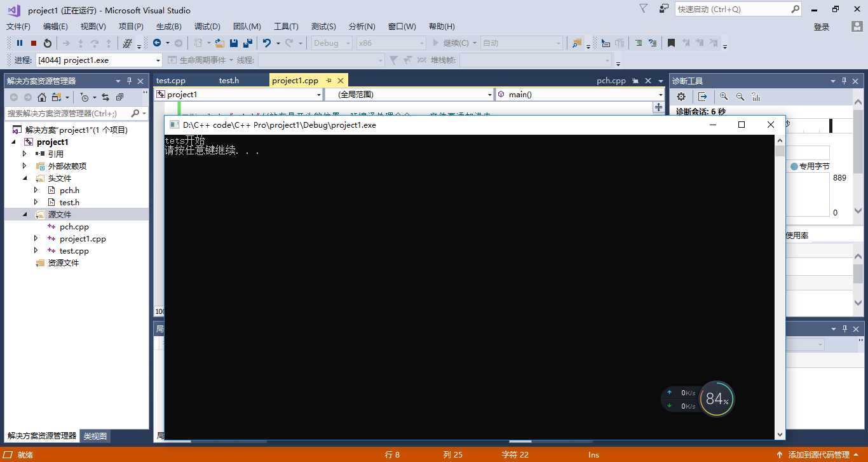
Task: Toggle pin on project1.cpp tab
Action: 329,81
